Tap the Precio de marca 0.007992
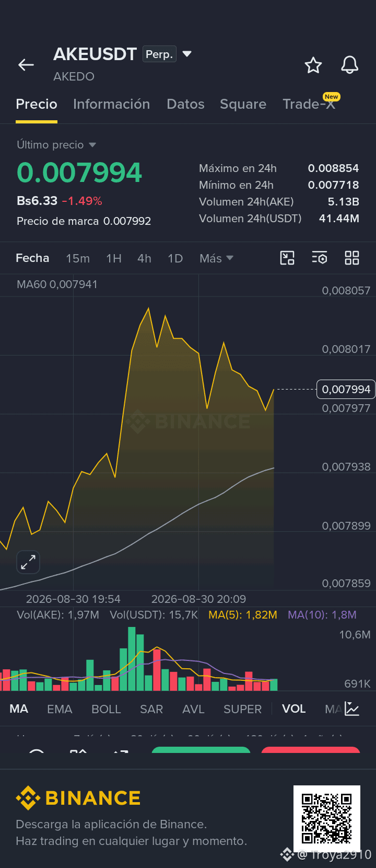This screenshot has width=376, height=868. [84, 221]
